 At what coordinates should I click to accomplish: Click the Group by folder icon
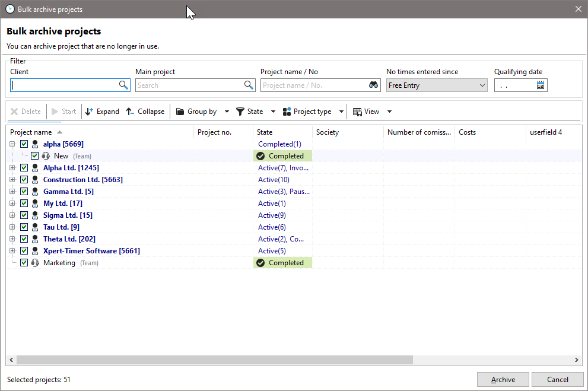tap(180, 112)
